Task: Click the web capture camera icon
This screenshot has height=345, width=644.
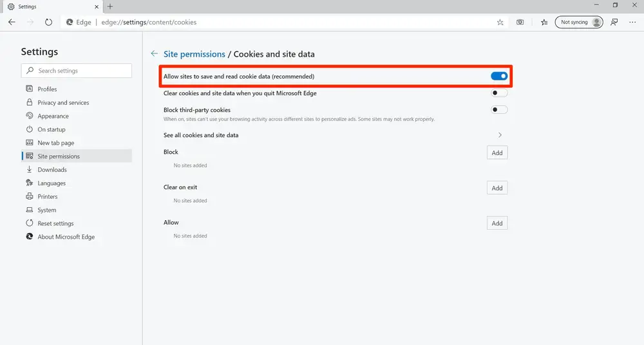Action: (520, 22)
